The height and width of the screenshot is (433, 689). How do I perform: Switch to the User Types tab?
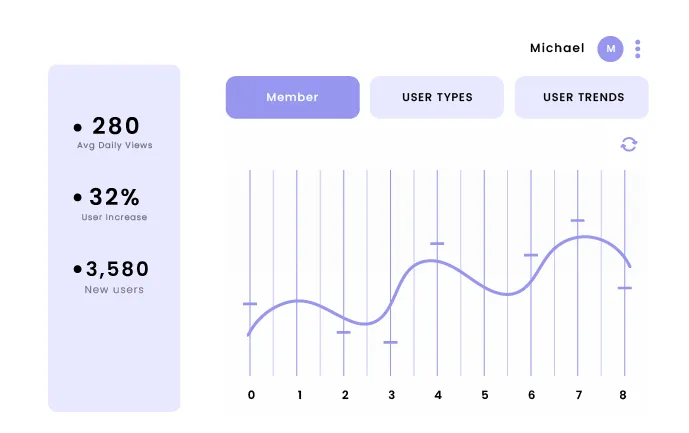tap(437, 97)
